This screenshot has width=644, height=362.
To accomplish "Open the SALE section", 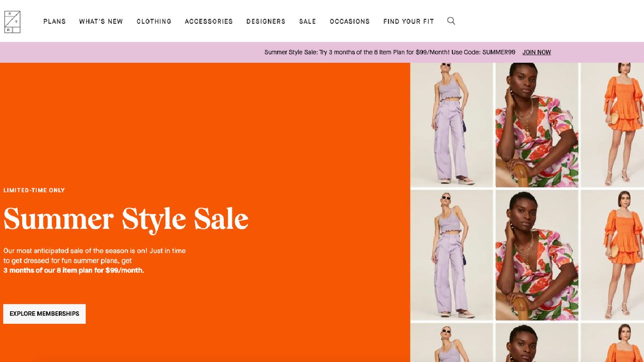I will (307, 21).
